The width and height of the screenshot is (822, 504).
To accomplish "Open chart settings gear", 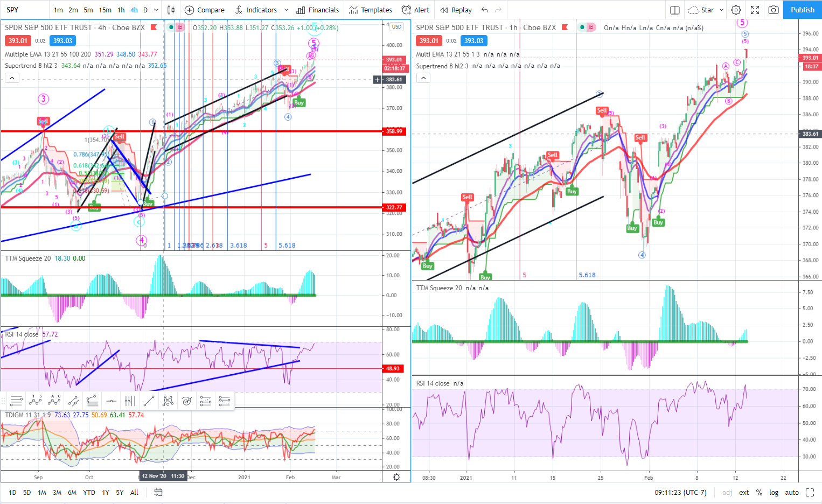I will tap(736, 10).
